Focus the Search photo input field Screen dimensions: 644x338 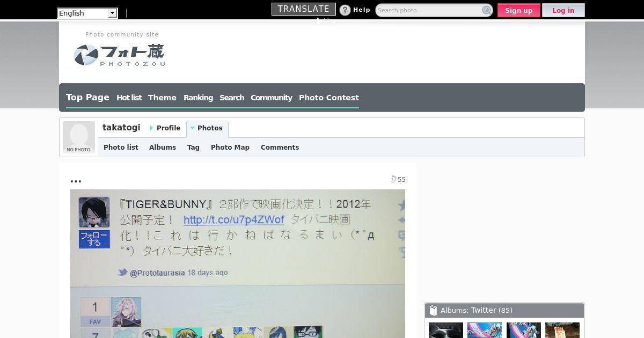pos(428,10)
